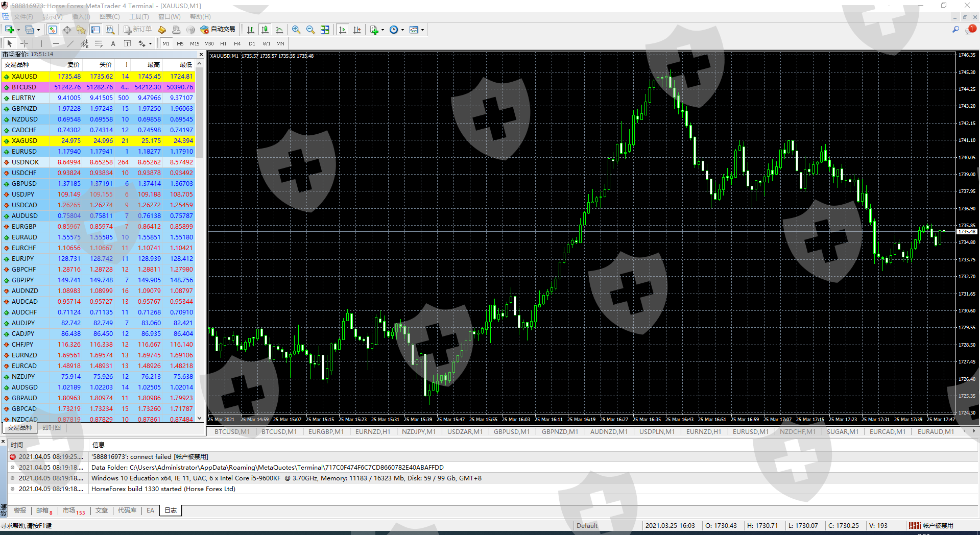Viewport: 980px width, 535px height.
Task: Switch to the 邮箱 terminal tab
Action: (43, 510)
